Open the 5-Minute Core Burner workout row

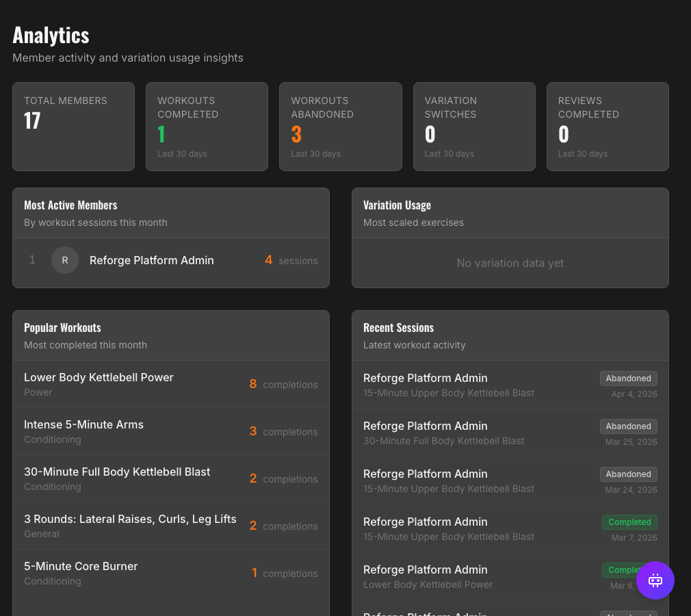(x=171, y=573)
